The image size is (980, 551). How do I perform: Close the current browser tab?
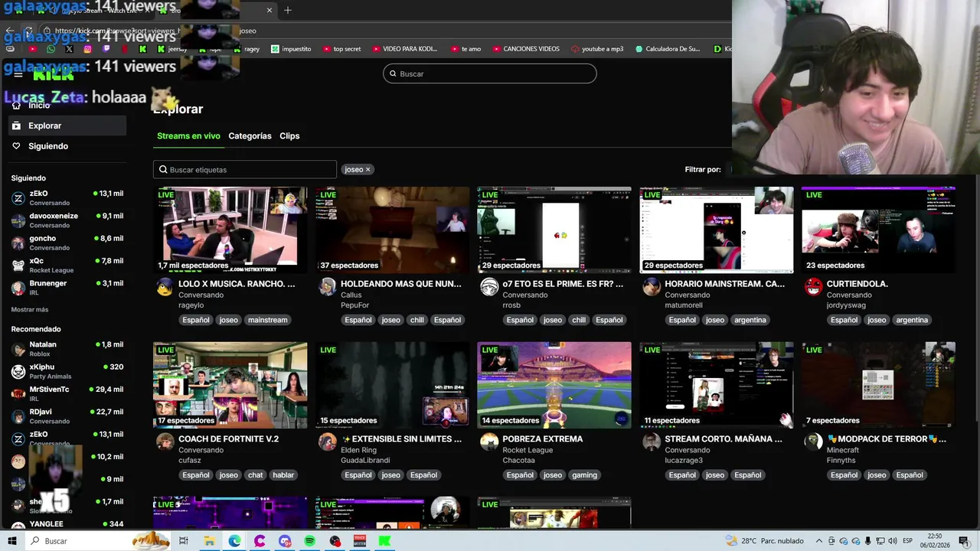269,10
